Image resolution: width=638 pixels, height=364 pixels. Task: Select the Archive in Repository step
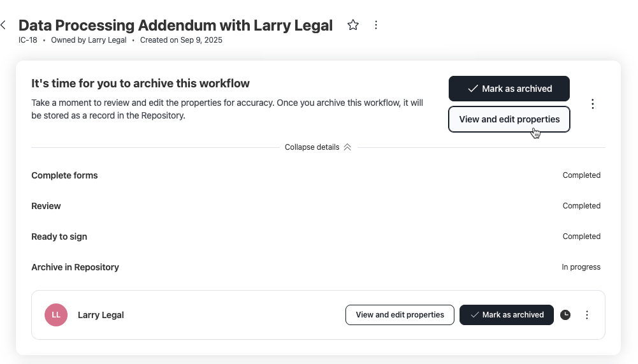pos(75,267)
